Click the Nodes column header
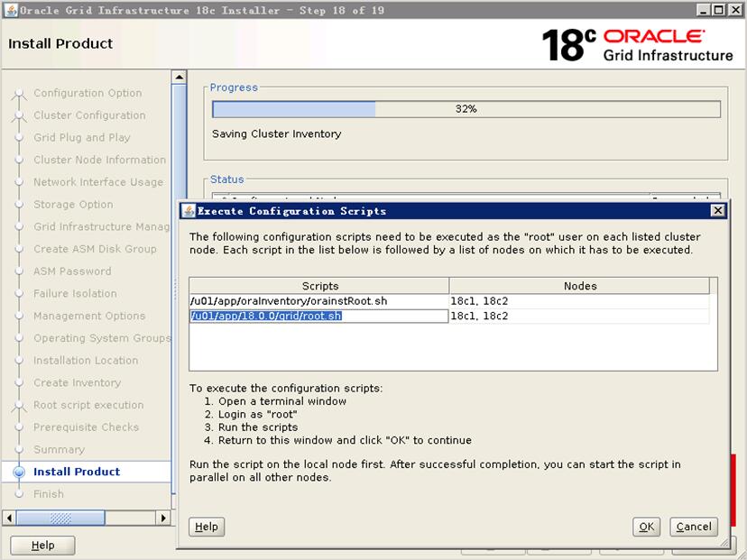747x560 pixels. (579, 286)
